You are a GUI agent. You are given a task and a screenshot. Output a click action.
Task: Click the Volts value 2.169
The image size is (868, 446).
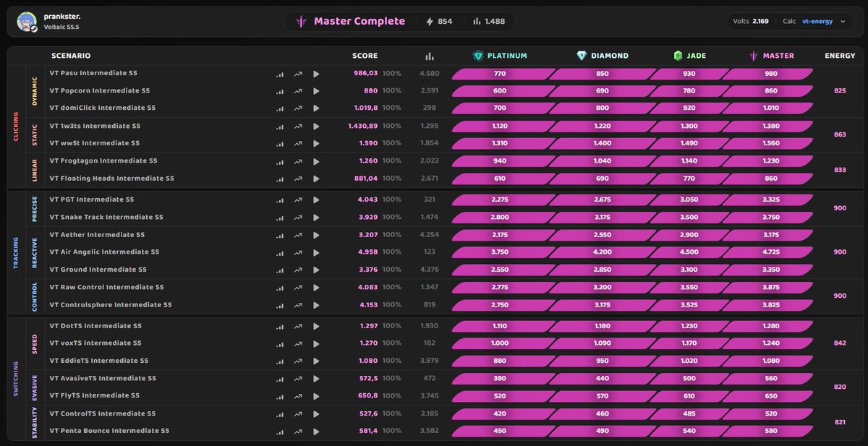760,22
